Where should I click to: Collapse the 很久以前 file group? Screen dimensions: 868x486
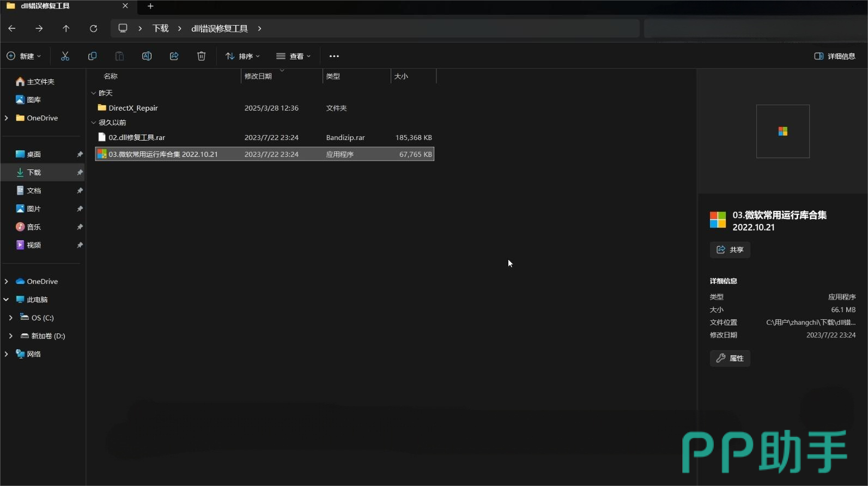click(94, 123)
